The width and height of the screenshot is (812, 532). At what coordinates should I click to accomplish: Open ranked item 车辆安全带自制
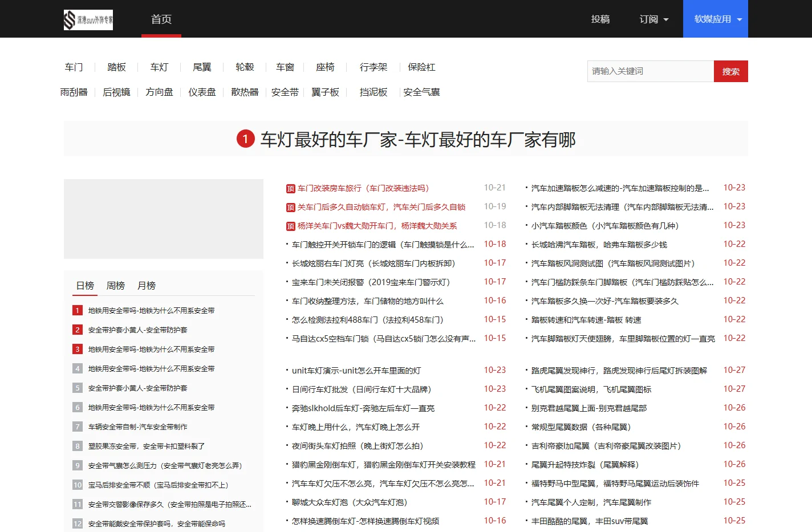(138, 427)
